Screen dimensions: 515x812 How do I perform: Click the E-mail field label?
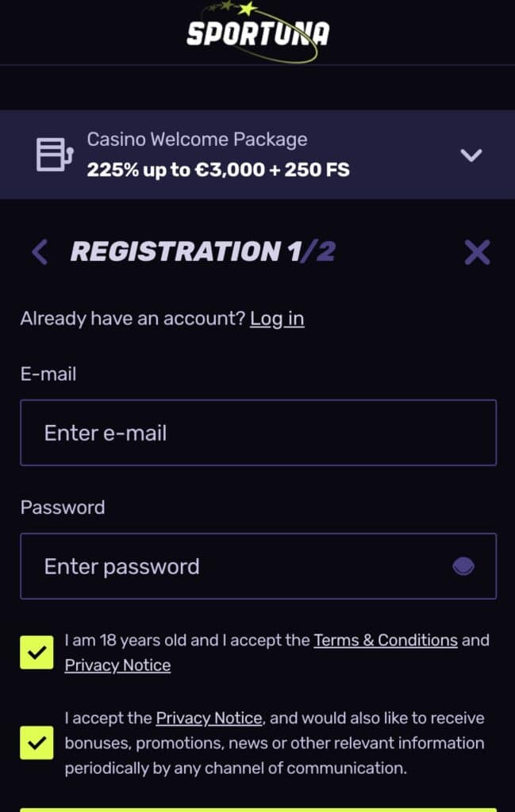point(48,374)
